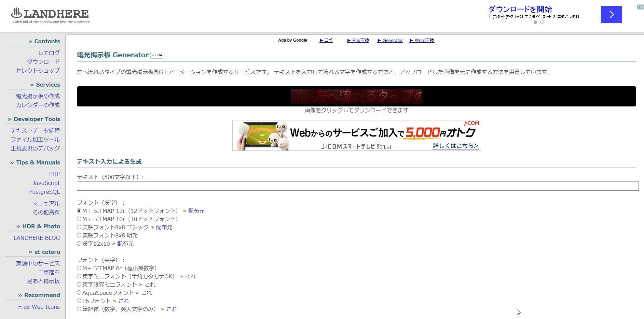Screen dimensions: 644x319
Task: Open the JavaScript tips link
Action: 46,183
